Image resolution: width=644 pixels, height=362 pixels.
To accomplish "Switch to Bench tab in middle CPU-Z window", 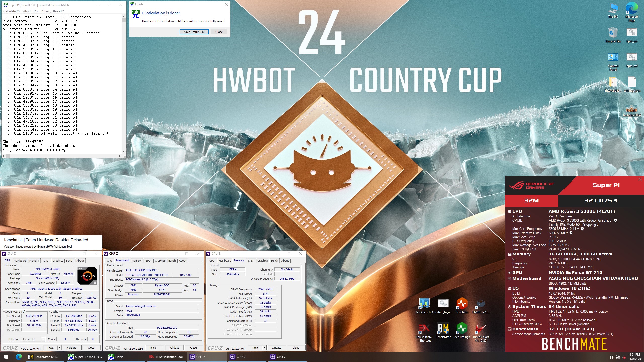I will (172, 261).
